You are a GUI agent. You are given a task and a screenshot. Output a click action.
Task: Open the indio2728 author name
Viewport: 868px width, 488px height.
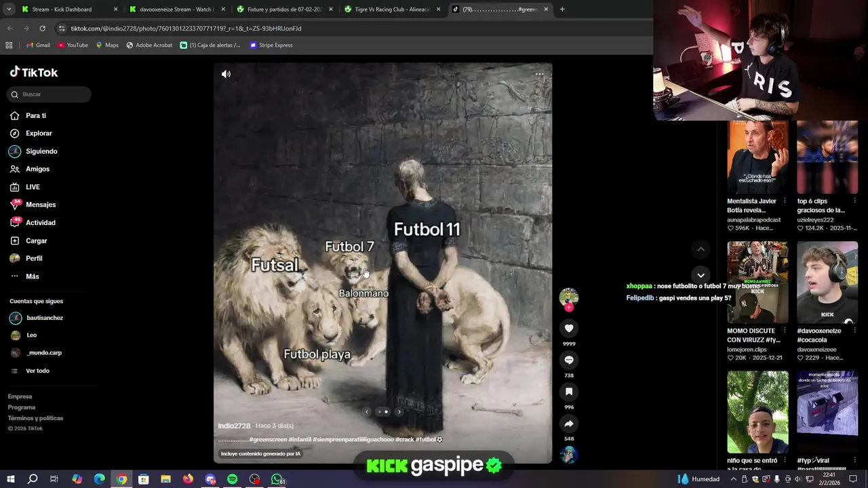coord(234,426)
